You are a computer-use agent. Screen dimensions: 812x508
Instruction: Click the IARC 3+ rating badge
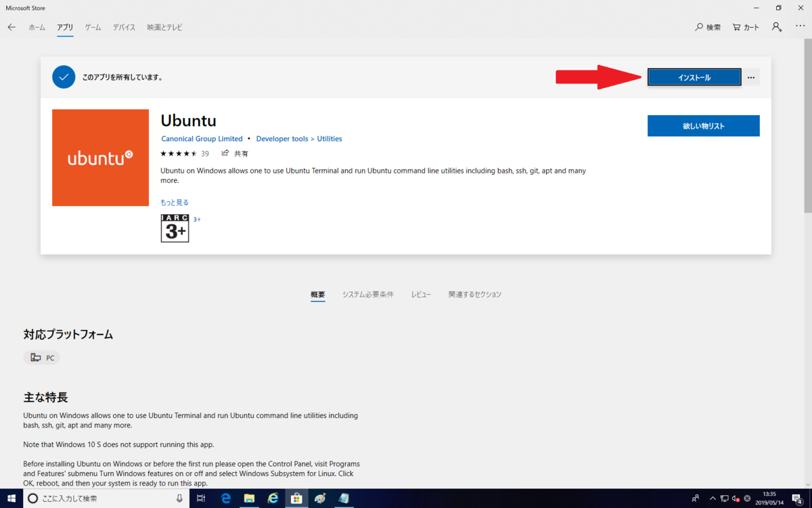pos(175,228)
